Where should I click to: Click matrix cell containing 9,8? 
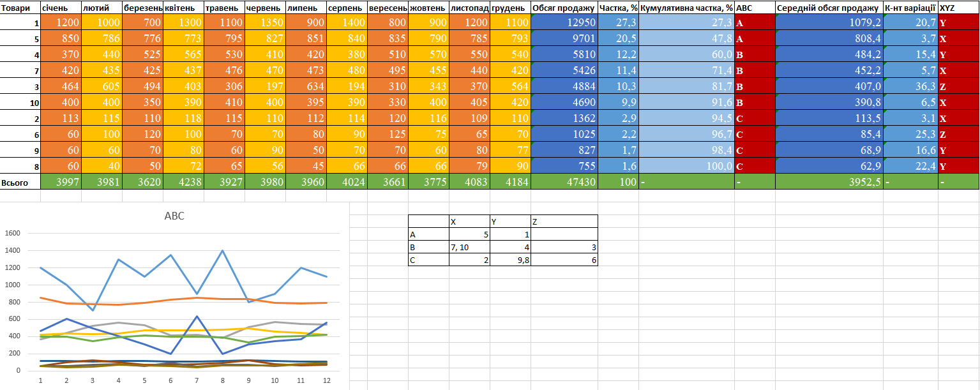(510, 260)
